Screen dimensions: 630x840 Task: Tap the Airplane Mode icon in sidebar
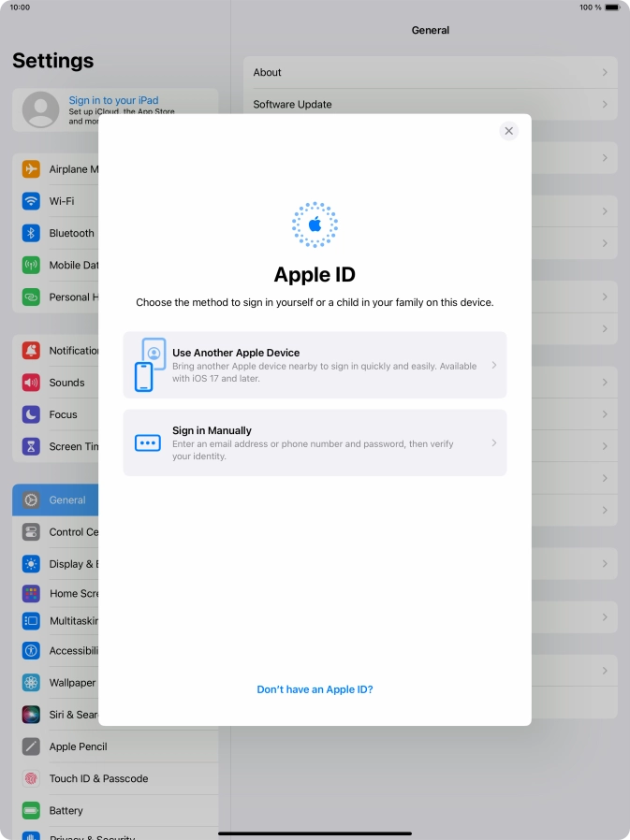click(x=32, y=169)
